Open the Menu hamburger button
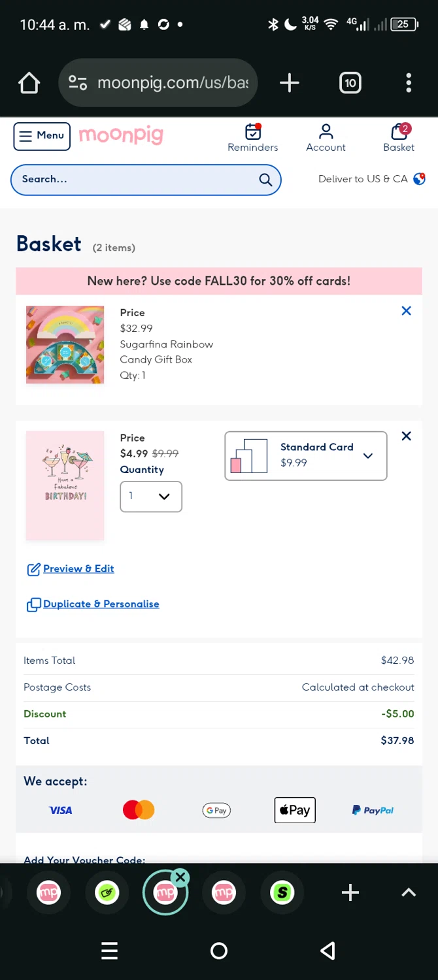Screen dimensions: 438x980 (42, 136)
